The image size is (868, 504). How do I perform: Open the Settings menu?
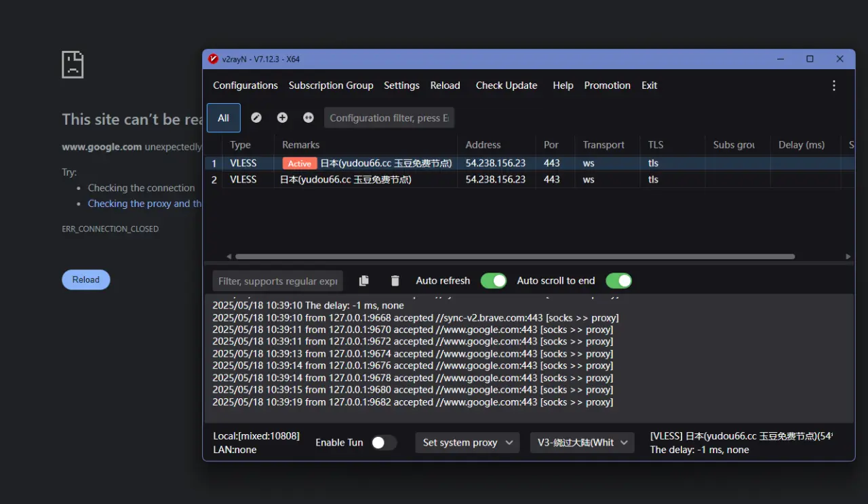click(x=401, y=85)
